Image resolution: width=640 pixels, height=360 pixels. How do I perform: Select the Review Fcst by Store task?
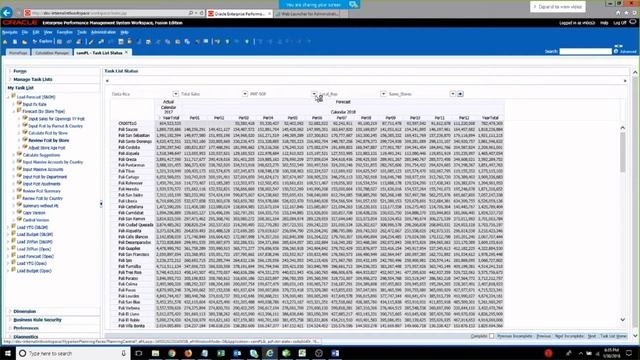tap(49, 140)
